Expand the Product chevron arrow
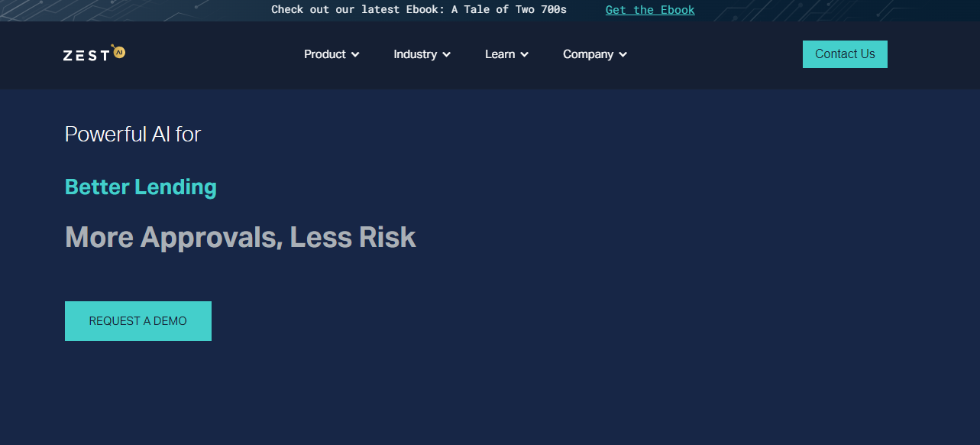Screen dimensions: 980x445 (x=355, y=54)
